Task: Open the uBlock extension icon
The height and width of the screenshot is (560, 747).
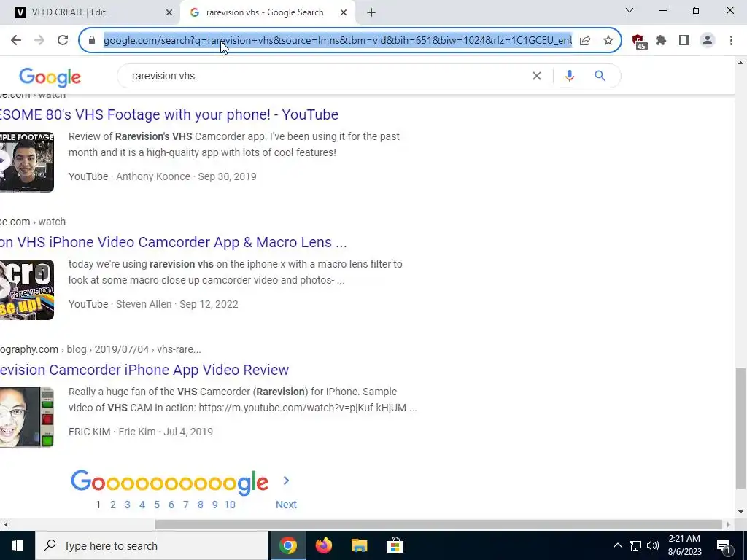Action: (x=639, y=42)
